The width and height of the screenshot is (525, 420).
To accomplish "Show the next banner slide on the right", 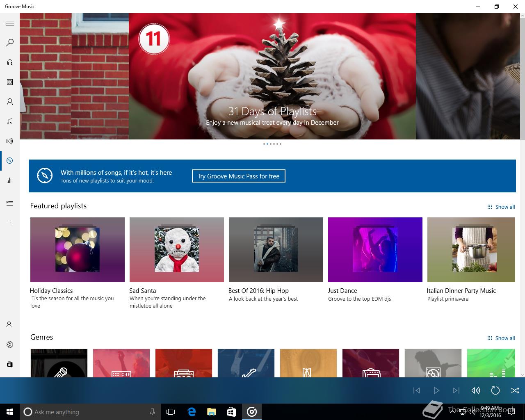I will pyautogui.click(x=468, y=76).
